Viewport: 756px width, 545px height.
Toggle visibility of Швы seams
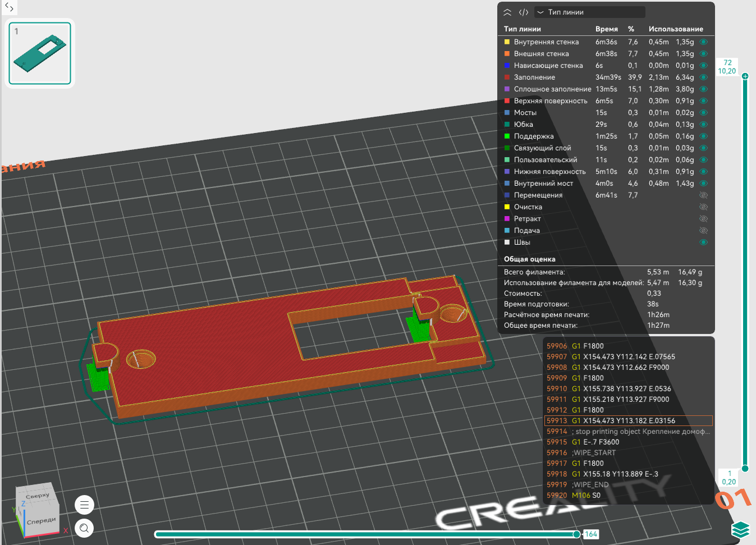pos(703,242)
